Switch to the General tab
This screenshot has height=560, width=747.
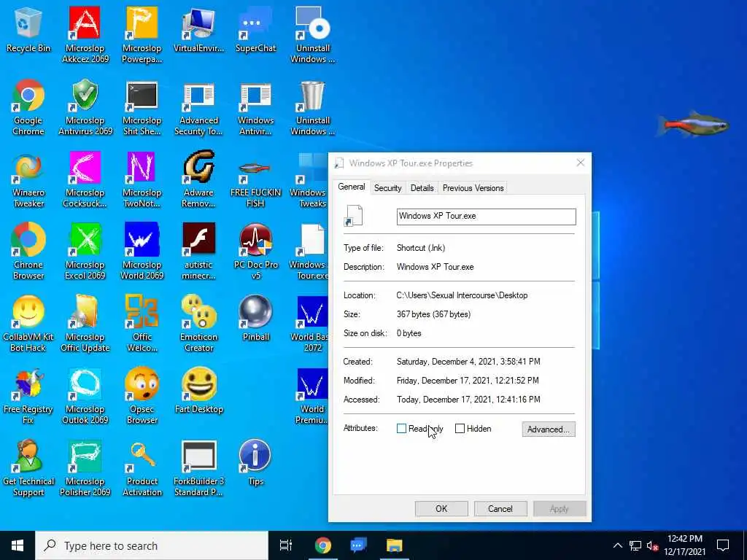(352, 187)
